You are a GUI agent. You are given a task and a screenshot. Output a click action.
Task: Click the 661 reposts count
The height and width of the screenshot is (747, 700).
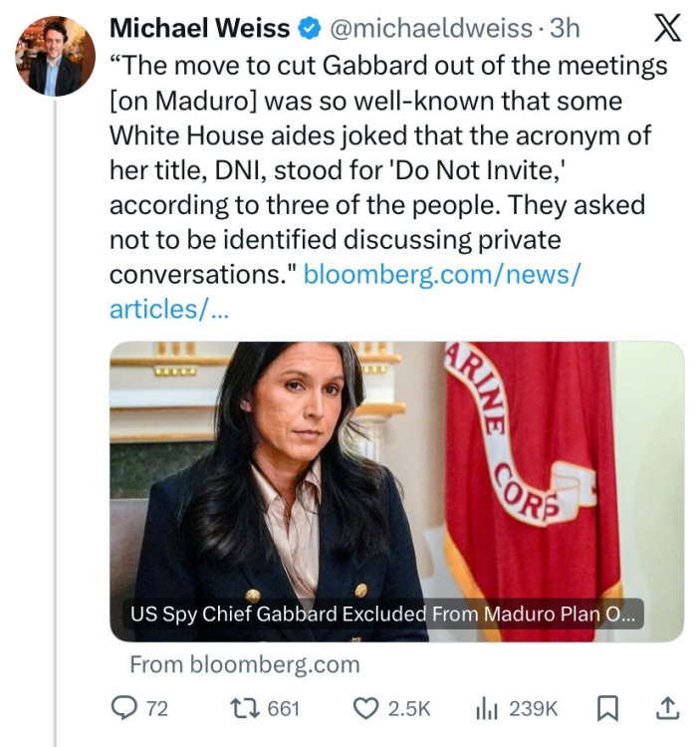(284, 708)
